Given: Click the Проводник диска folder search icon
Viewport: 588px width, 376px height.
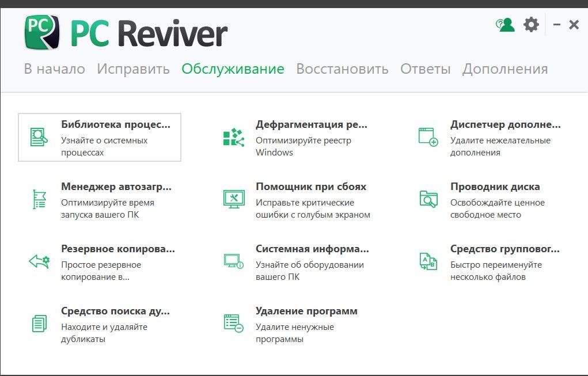Looking at the screenshot, I should coord(428,199).
